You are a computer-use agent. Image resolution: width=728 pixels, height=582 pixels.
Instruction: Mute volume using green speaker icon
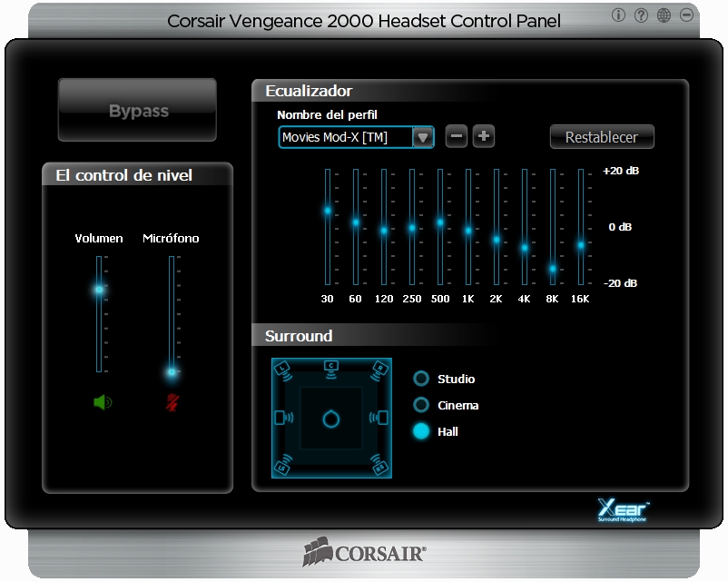(x=102, y=401)
